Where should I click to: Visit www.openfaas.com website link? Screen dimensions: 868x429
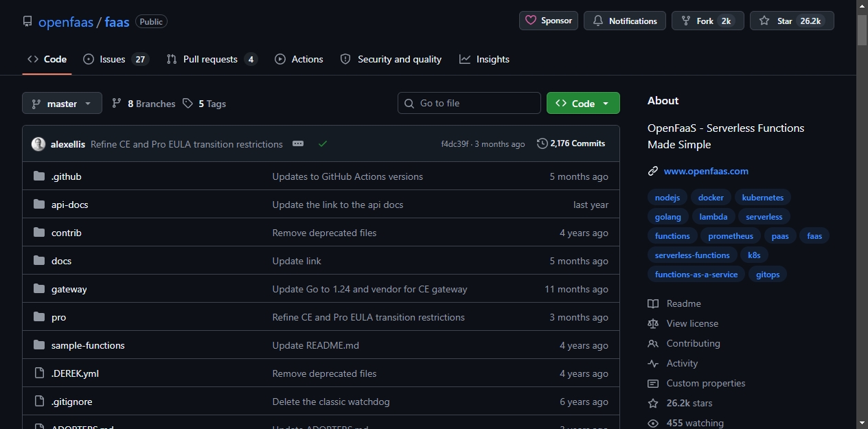pyautogui.click(x=706, y=171)
